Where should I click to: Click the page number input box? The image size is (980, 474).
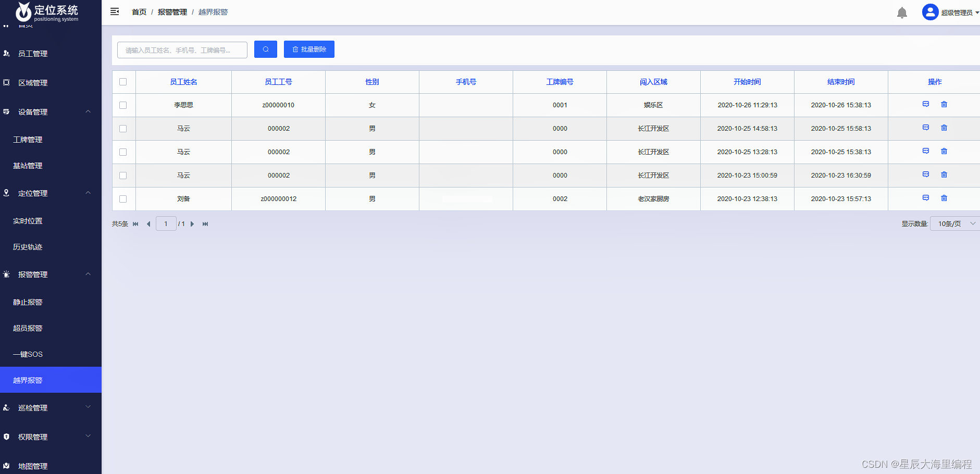(166, 223)
